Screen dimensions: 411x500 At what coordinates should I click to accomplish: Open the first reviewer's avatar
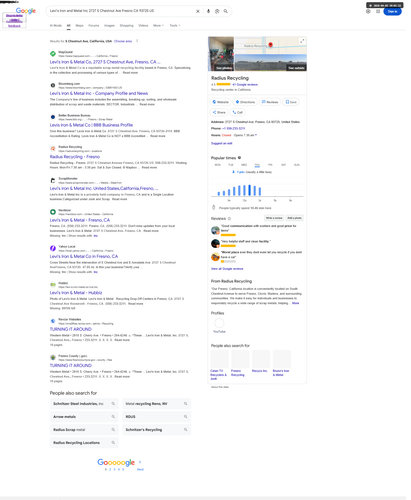click(215, 230)
